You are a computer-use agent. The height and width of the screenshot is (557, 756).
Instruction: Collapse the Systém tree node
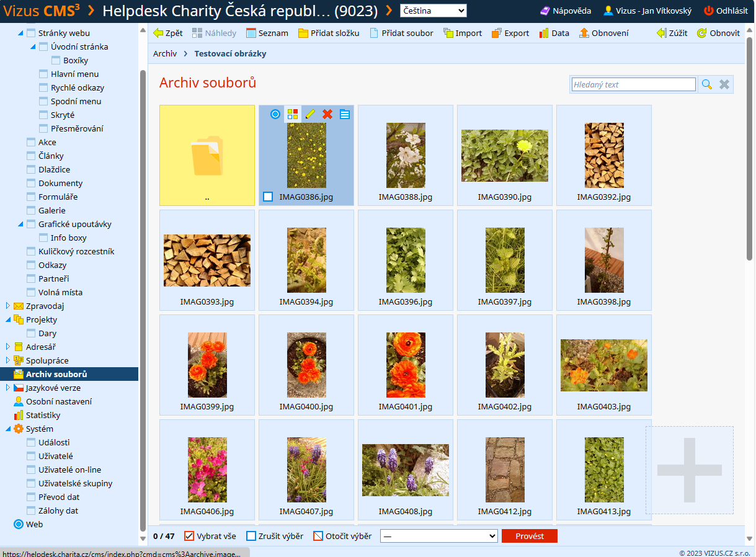tap(7, 429)
